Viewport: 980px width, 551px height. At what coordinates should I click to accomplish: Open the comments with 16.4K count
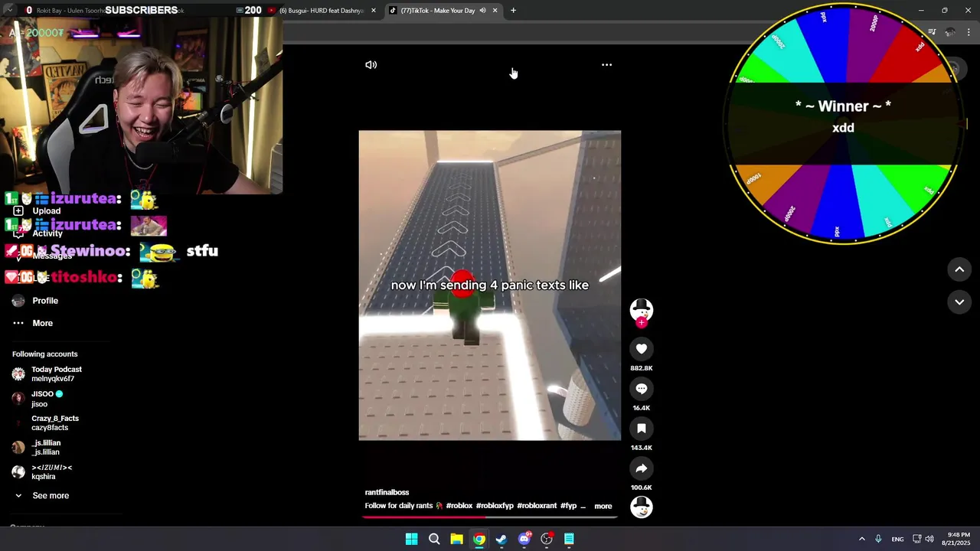click(x=642, y=389)
